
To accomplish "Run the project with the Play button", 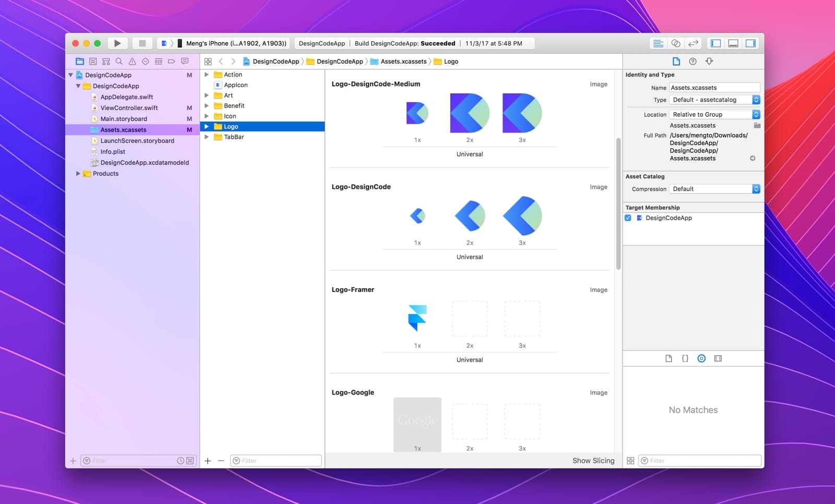I will pyautogui.click(x=117, y=43).
